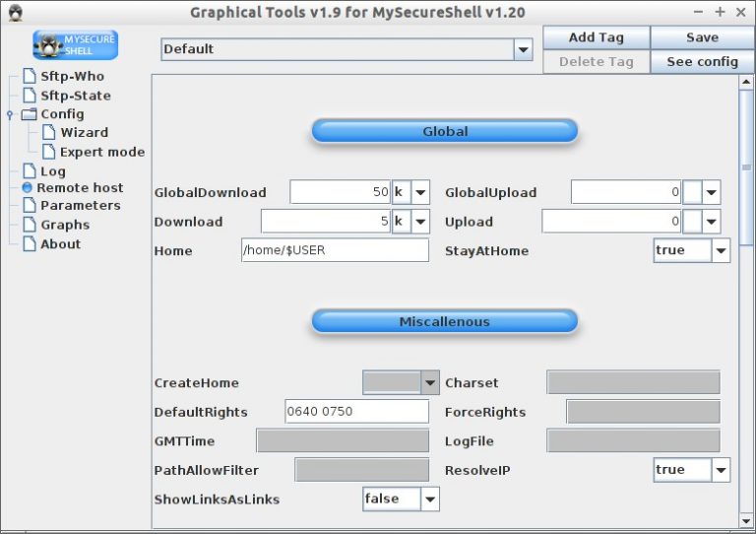Click the ForceRights field
Viewport: 756px width, 534px height.
643,412
